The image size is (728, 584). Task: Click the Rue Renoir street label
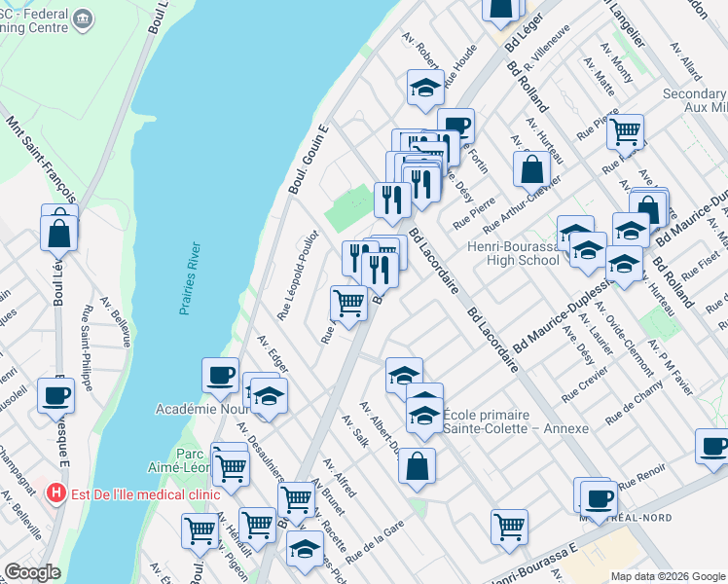pyautogui.click(x=642, y=476)
